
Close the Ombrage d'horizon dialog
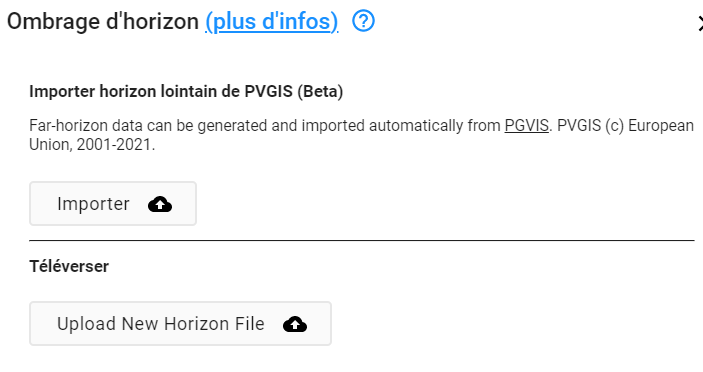tap(700, 23)
